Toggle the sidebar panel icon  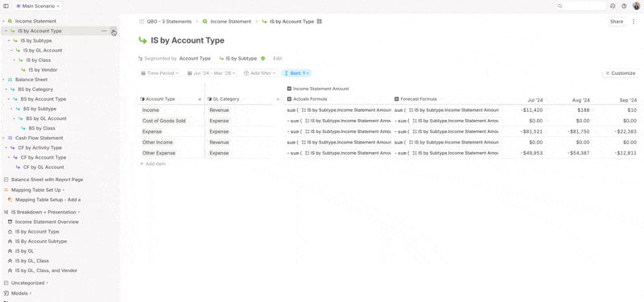tap(6, 6)
